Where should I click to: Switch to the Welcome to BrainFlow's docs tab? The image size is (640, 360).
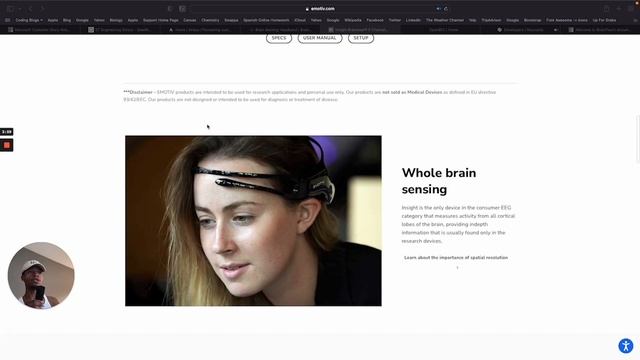(600, 30)
